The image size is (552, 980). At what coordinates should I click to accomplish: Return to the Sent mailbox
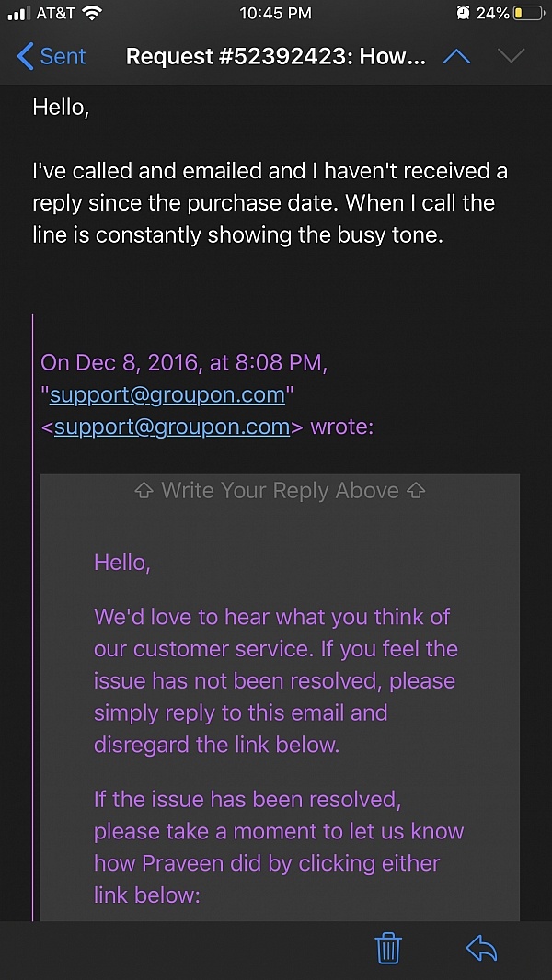click(52, 56)
